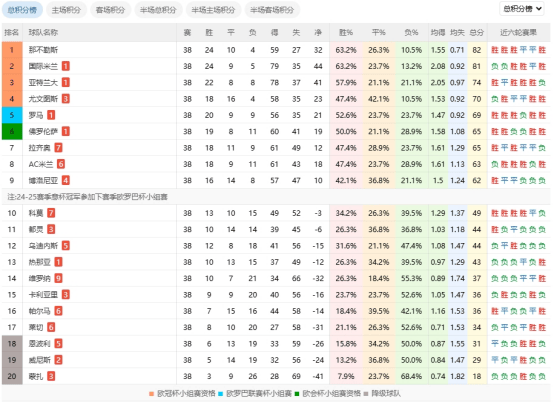
Task: Switch to the 主场积分 tab
Action: 66,10
